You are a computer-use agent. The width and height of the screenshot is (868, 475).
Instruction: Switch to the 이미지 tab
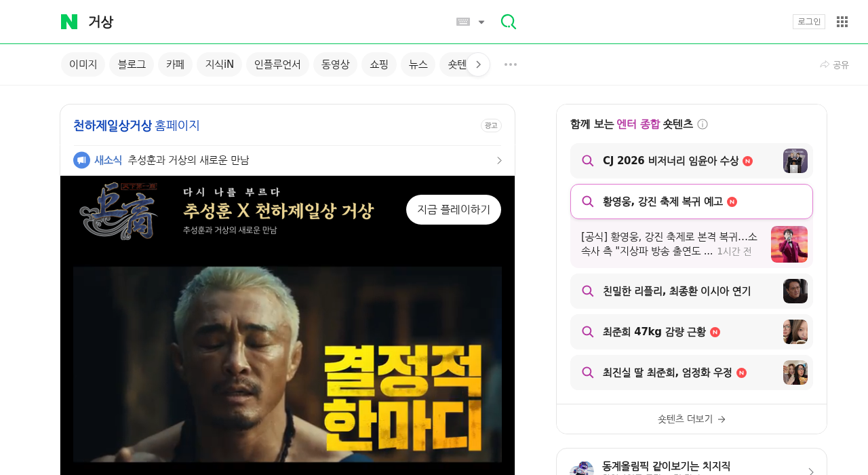point(83,64)
